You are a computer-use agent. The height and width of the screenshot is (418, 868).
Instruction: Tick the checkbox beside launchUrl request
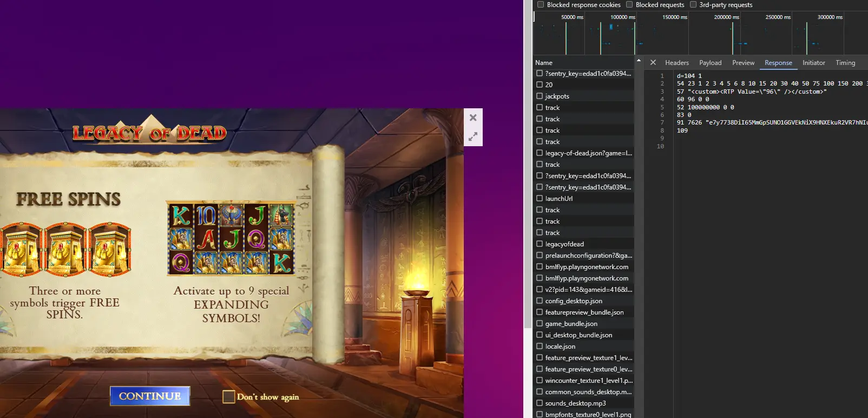(x=540, y=198)
